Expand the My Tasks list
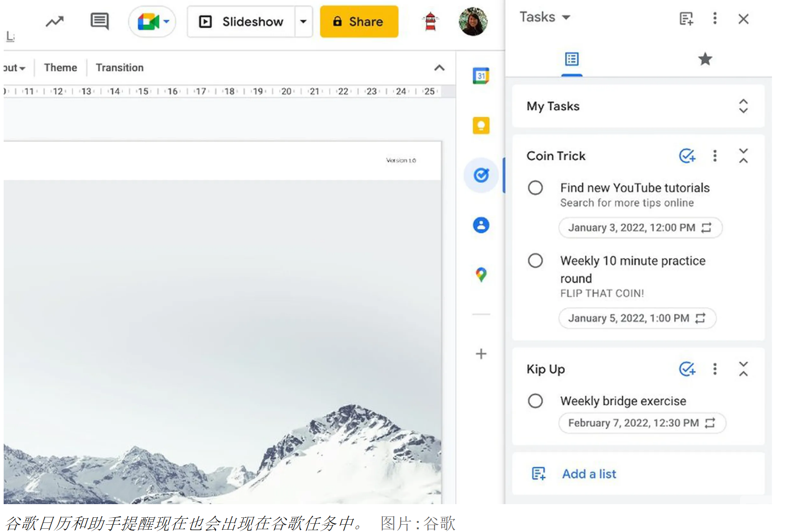 click(743, 106)
